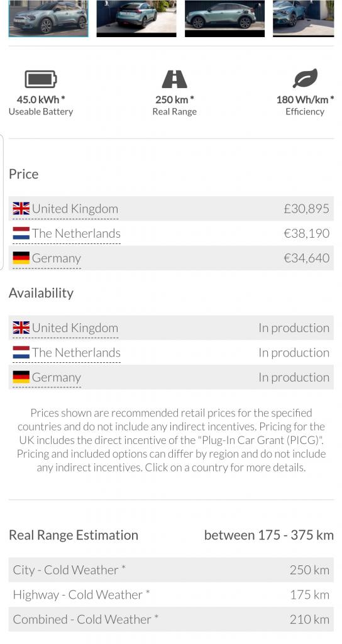
Task: Click the battery icon above Useable Battery
Action: pos(41,79)
